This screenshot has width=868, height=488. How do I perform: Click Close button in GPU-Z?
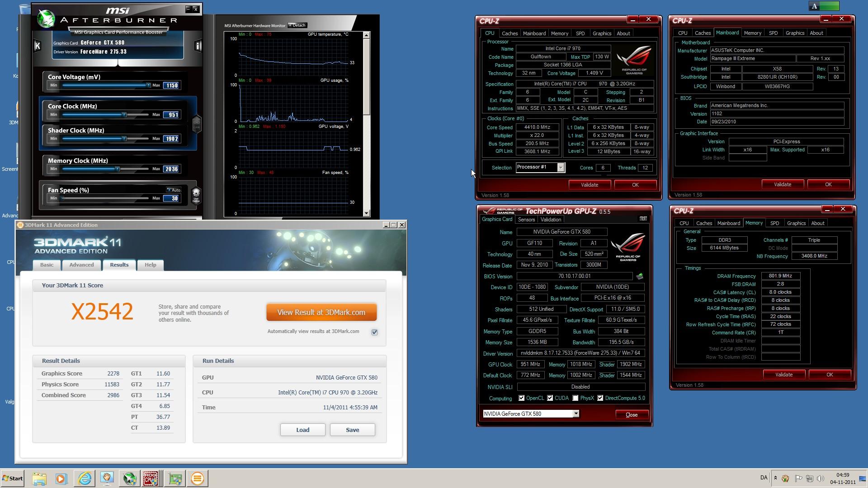click(632, 415)
